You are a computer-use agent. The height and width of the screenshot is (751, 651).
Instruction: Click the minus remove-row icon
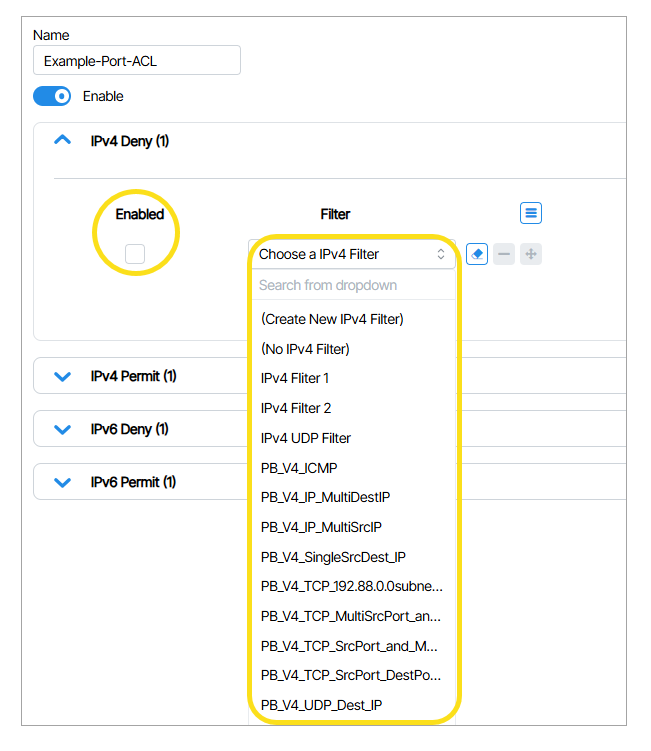pos(504,255)
